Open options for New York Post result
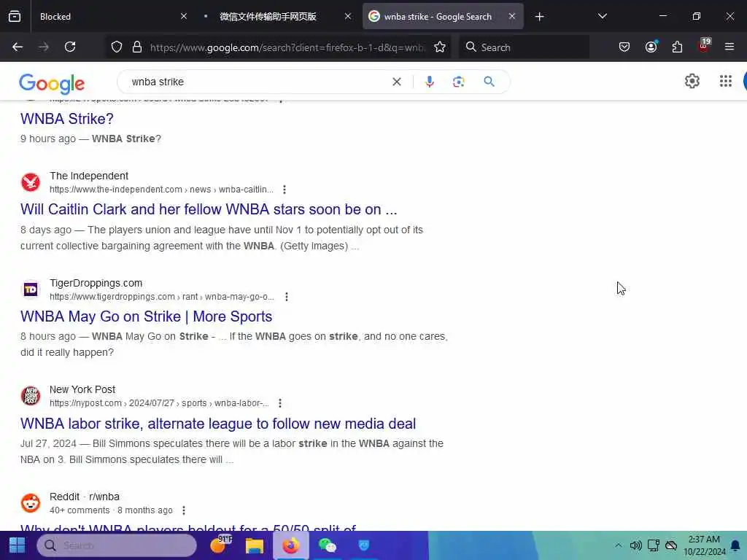The width and height of the screenshot is (747, 560). coord(280,403)
